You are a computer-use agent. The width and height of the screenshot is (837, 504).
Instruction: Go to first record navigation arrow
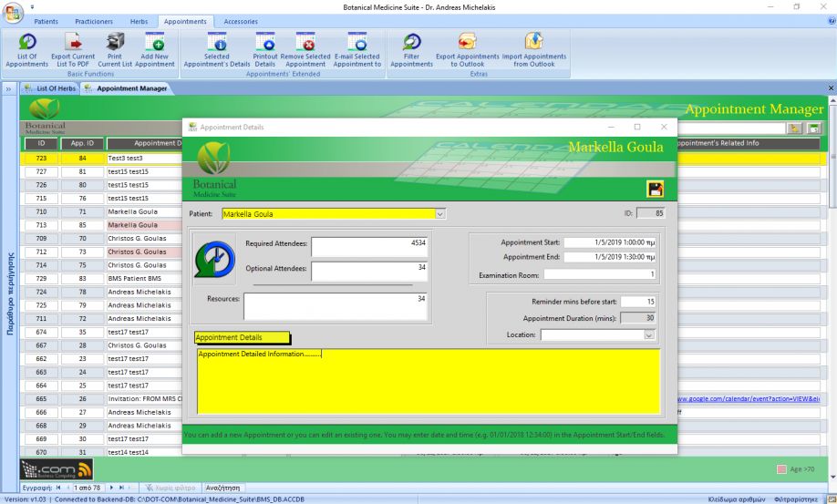[x=58, y=488]
